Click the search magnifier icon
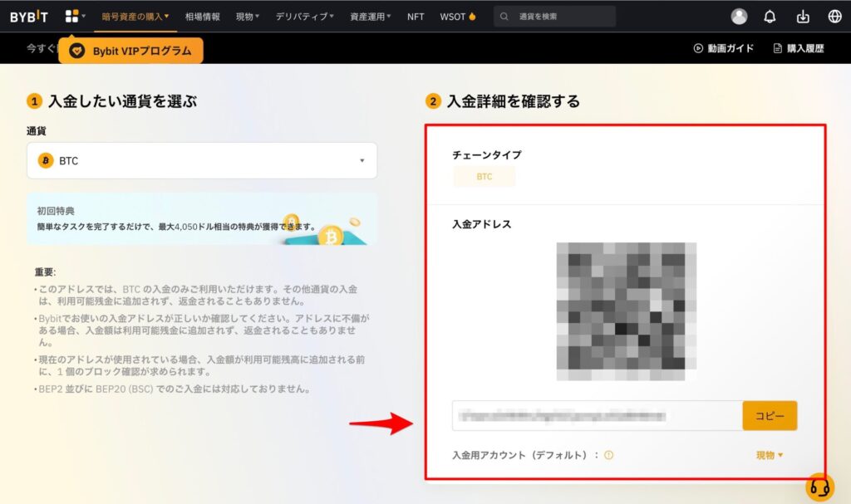Viewport: 851px width, 504px height. pyautogui.click(x=504, y=17)
